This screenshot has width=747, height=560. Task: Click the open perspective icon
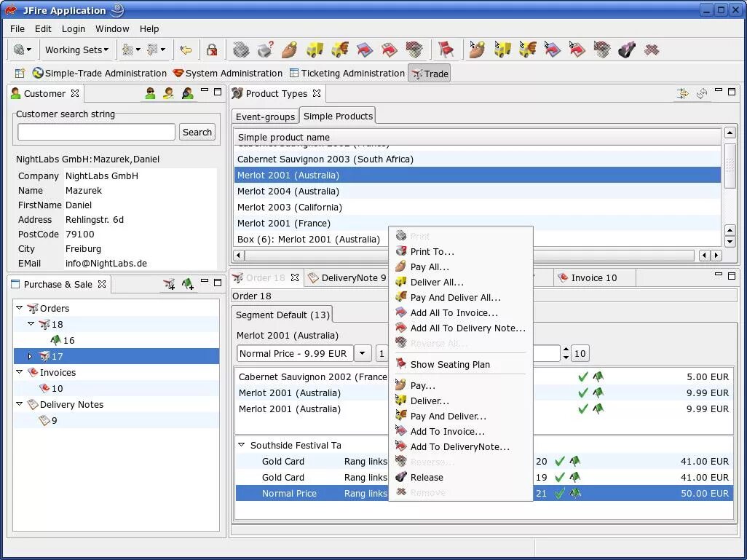coord(20,73)
